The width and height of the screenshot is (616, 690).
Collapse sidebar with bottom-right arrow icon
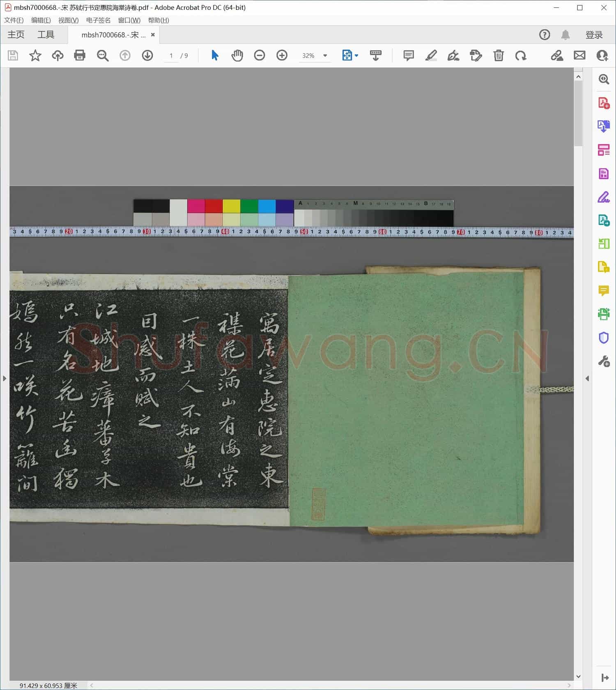click(x=605, y=678)
